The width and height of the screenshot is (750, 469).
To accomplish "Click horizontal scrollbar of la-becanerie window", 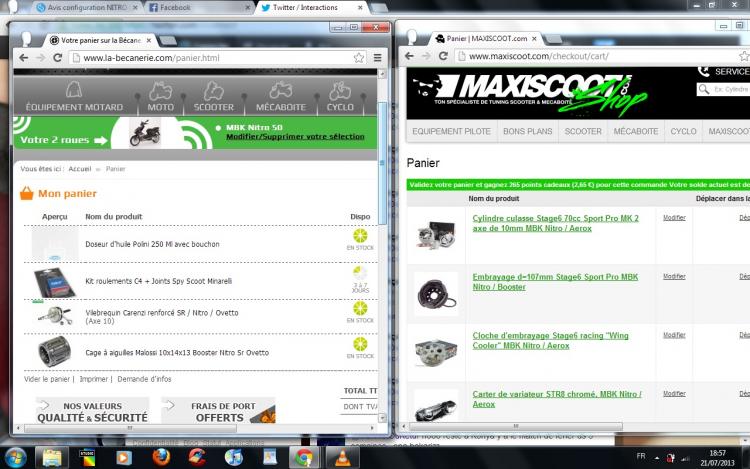I will [x=130, y=428].
